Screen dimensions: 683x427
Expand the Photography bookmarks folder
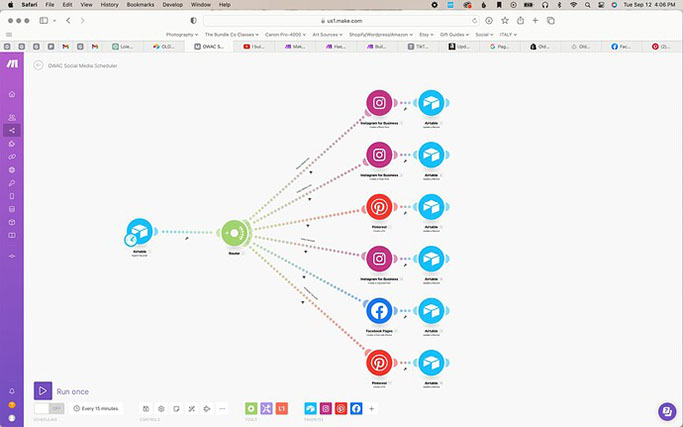click(182, 34)
